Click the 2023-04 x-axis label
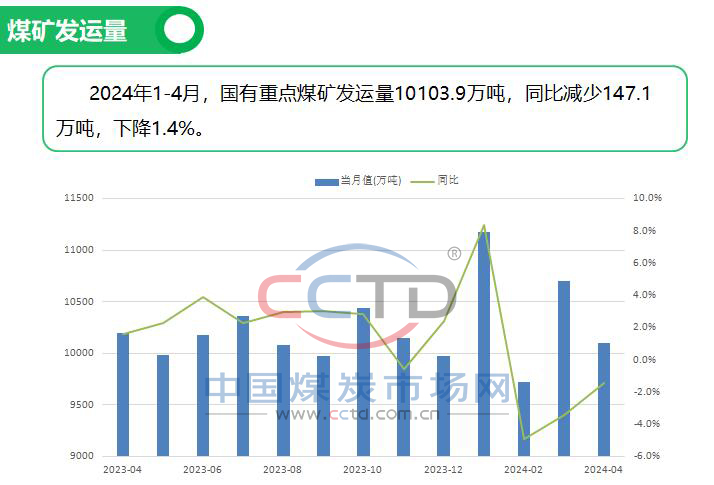This screenshot has height=485, width=714. click(x=122, y=470)
